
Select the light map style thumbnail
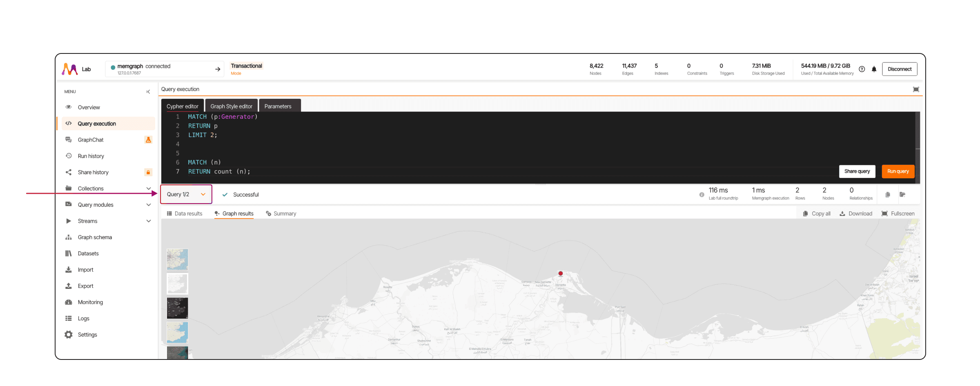pyautogui.click(x=178, y=284)
